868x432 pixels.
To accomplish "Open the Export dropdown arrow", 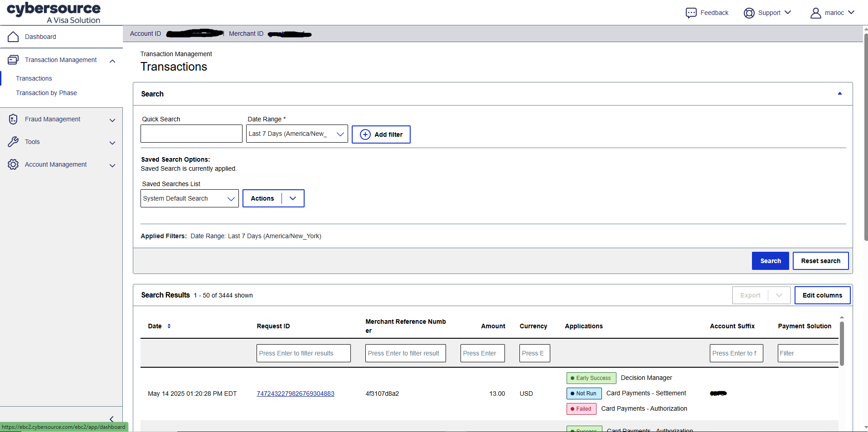I will pyautogui.click(x=779, y=295).
